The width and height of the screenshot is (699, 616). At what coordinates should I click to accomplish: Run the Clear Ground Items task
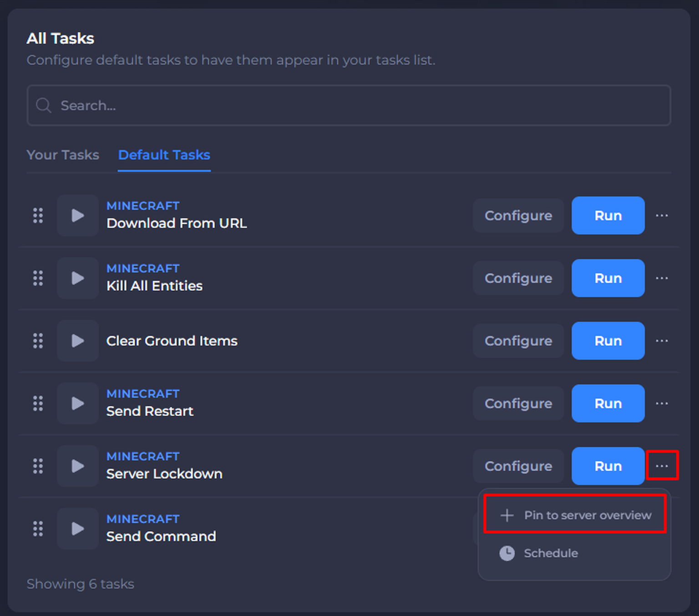(x=608, y=341)
